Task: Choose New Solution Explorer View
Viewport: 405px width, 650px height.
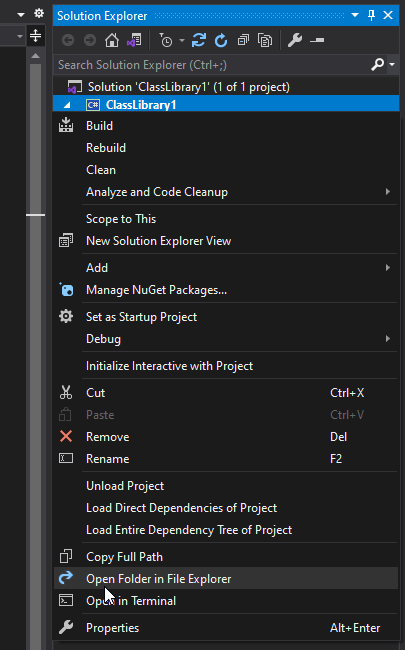Action: pyautogui.click(x=226, y=241)
